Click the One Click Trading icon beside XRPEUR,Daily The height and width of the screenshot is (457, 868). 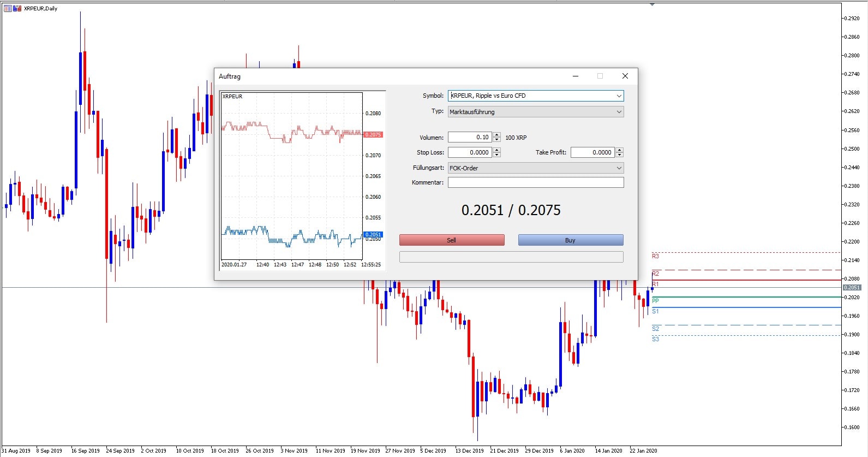click(x=17, y=8)
